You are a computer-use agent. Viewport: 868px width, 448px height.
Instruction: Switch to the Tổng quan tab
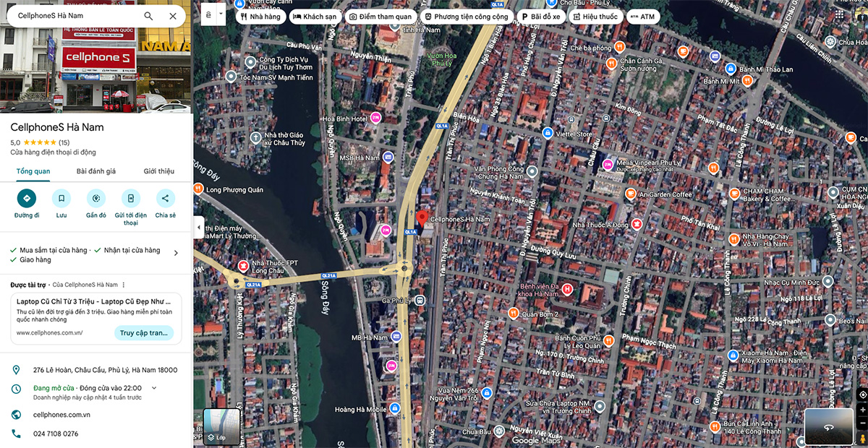(33, 171)
